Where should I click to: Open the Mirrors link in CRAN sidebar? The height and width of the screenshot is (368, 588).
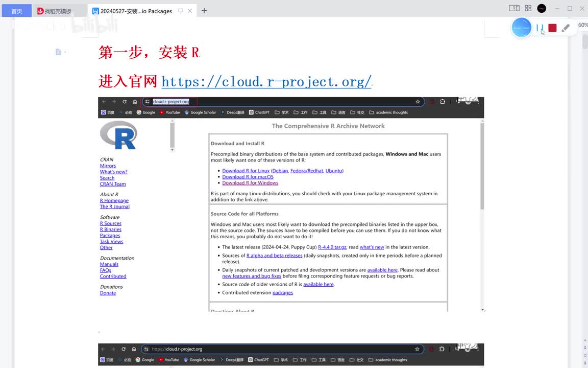point(108,166)
